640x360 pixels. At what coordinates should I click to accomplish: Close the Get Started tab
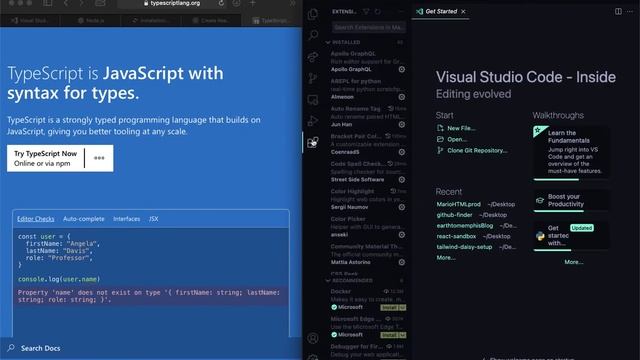[x=463, y=11]
